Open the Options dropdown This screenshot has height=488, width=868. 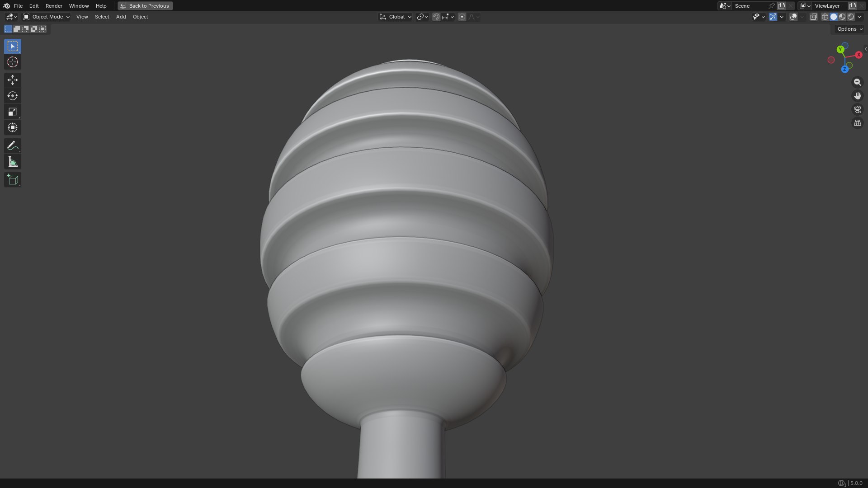[849, 29]
